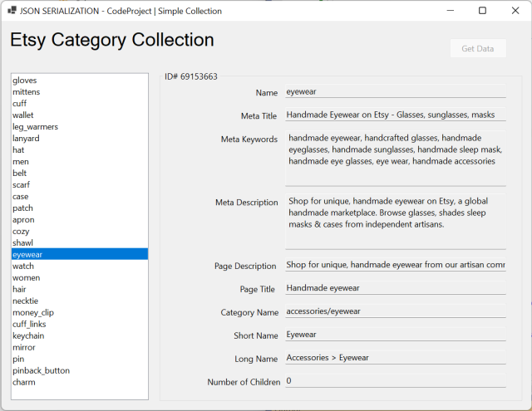This screenshot has width=532, height=411.
Task: Select case list item
Action: 80,197
